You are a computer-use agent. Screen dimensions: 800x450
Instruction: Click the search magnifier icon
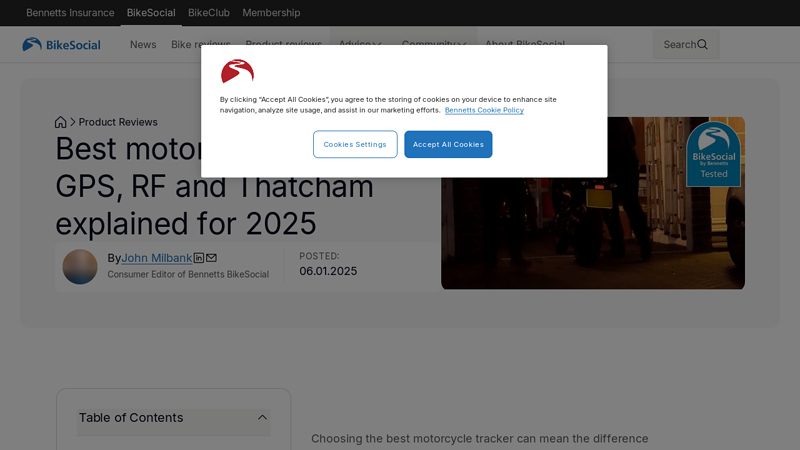(x=702, y=44)
